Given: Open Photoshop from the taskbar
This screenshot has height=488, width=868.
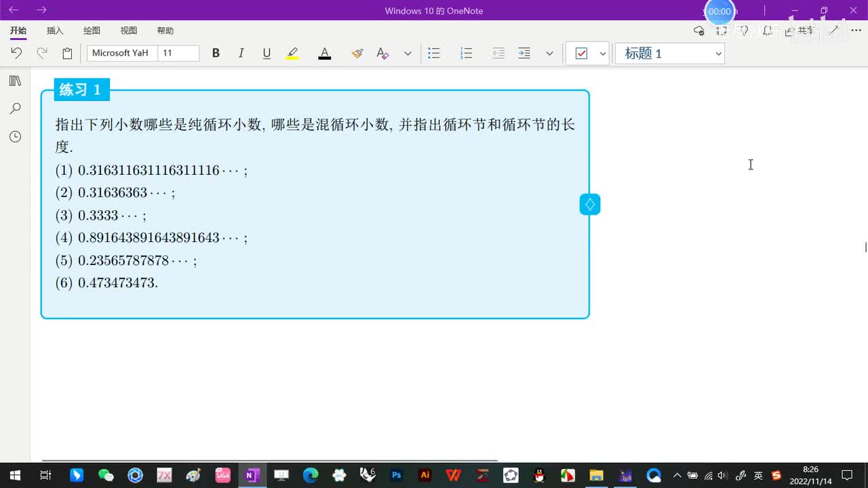Looking at the screenshot, I should click(x=397, y=475).
